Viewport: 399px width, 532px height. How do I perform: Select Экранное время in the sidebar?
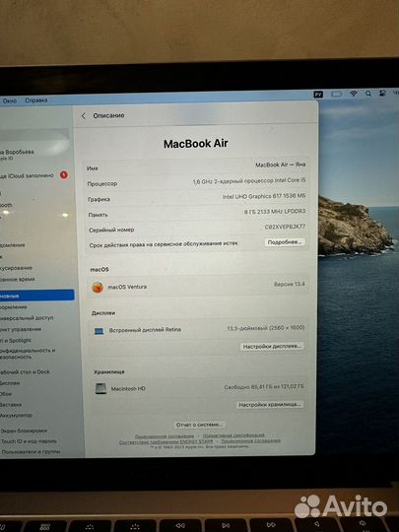click(18, 279)
